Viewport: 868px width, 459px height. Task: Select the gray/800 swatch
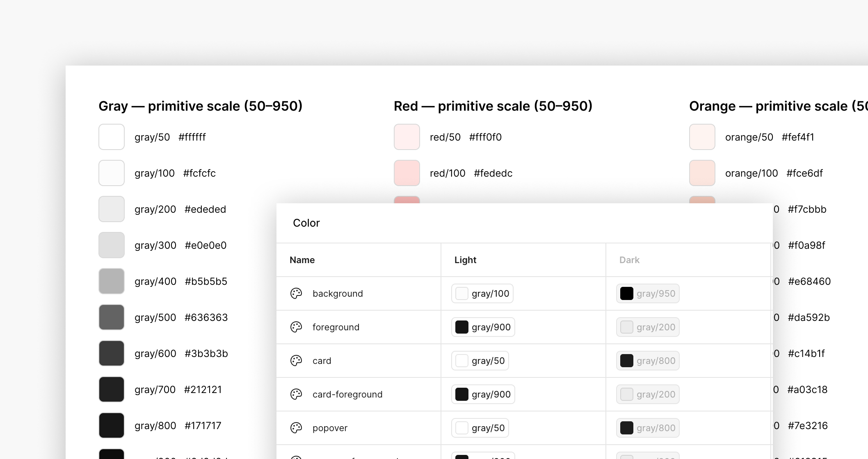pyautogui.click(x=112, y=425)
